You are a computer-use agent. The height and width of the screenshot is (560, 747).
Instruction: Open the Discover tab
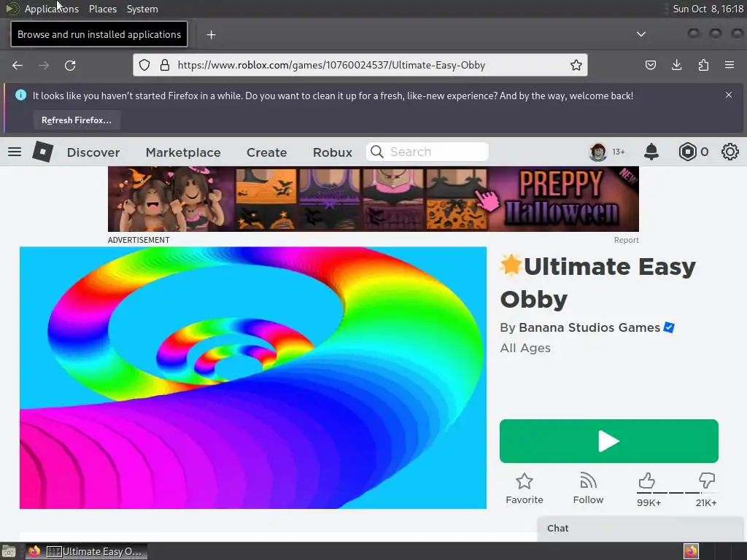pos(93,152)
